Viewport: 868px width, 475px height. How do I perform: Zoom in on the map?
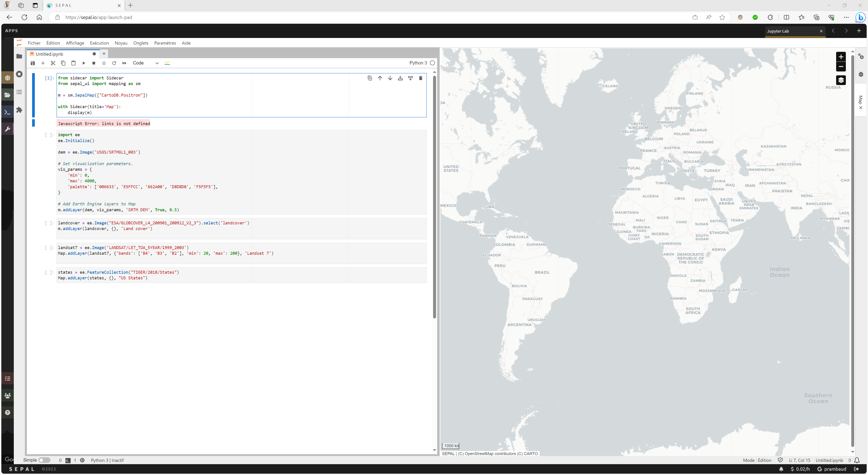tap(841, 57)
